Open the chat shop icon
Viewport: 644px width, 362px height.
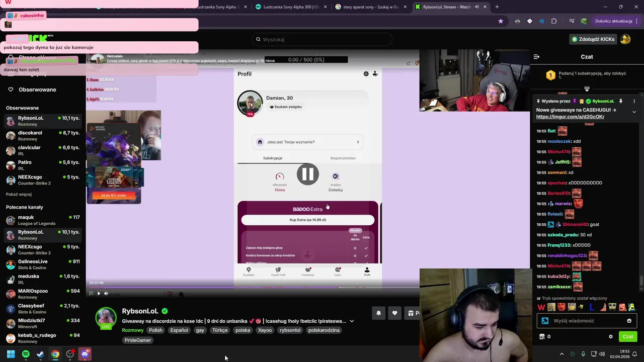click(542, 337)
